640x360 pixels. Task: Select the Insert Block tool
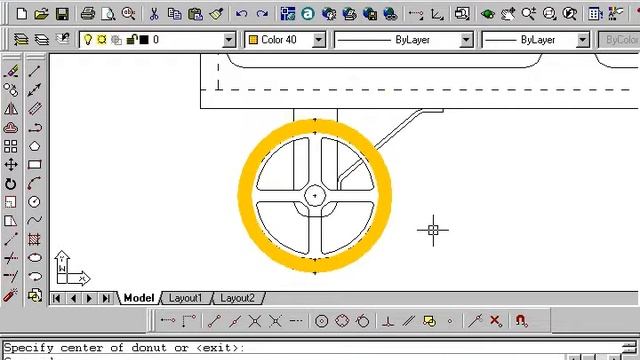pos(35,295)
